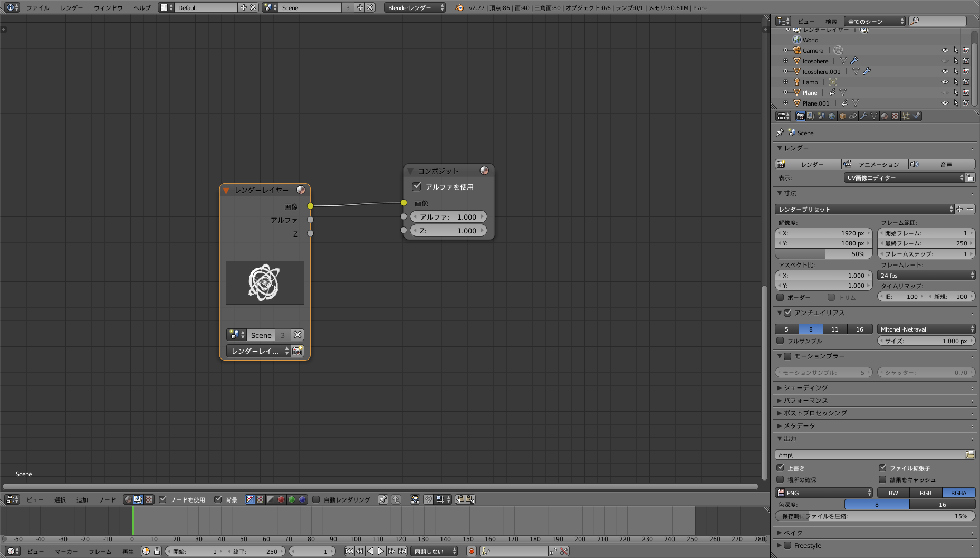Open the Modifiers properties tab (wrench icon)

click(863, 116)
